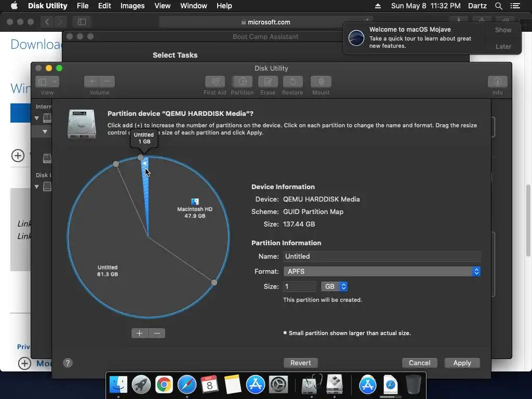The image size is (532, 399).
Task: Open Notification Center icon
Action: [515, 6]
